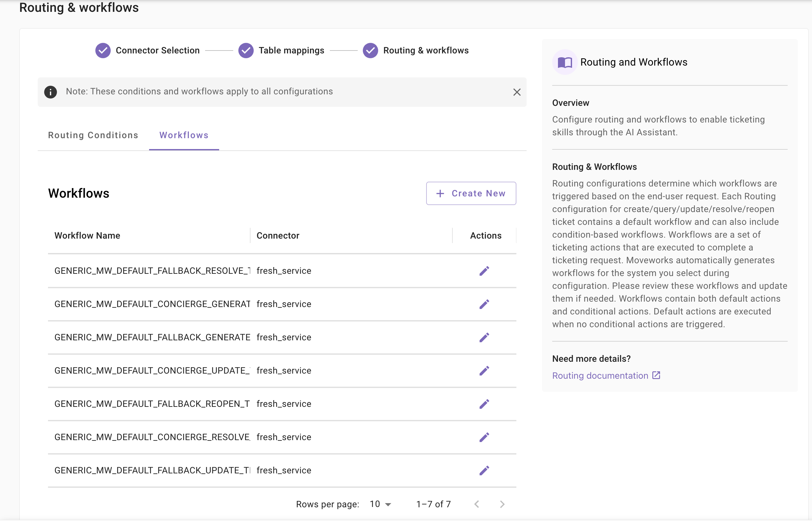Click pencil icon for FALLBACK_GENERATE workflow
The image size is (812, 522).
click(x=484, y=337)
